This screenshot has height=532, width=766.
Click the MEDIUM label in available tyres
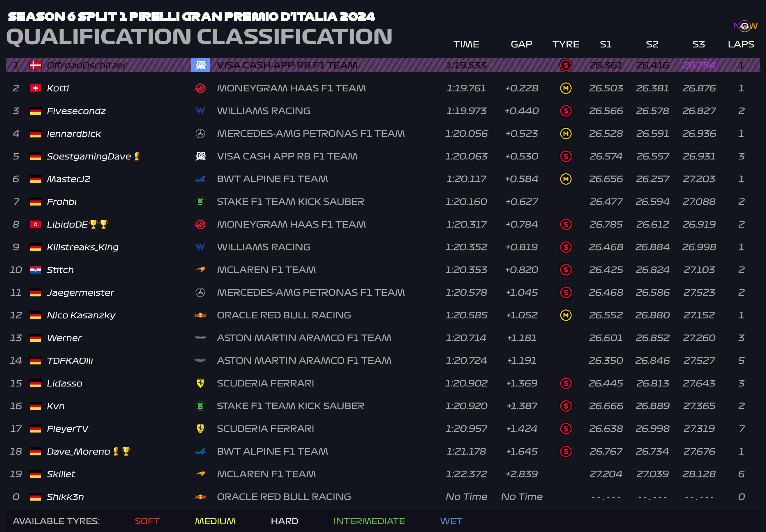click(215, 521)
